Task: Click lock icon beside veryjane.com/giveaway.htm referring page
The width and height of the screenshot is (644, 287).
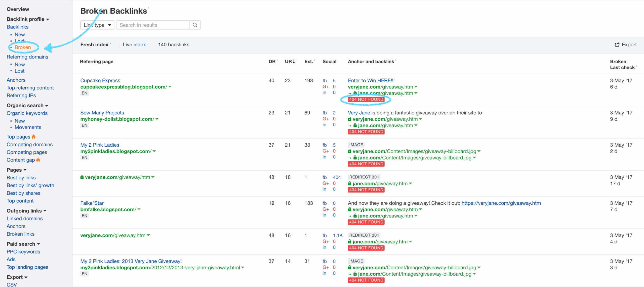Action: pyautogui.click(x=82, y=177)
